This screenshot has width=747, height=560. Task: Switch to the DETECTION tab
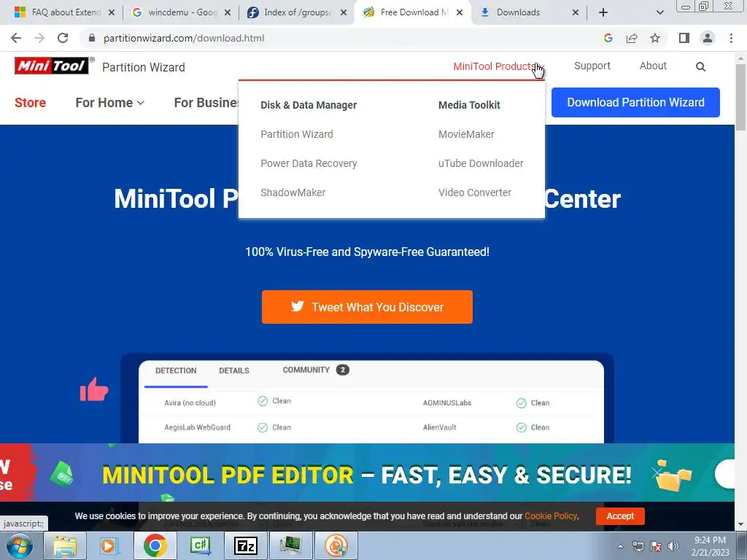[x=176, y=370]
